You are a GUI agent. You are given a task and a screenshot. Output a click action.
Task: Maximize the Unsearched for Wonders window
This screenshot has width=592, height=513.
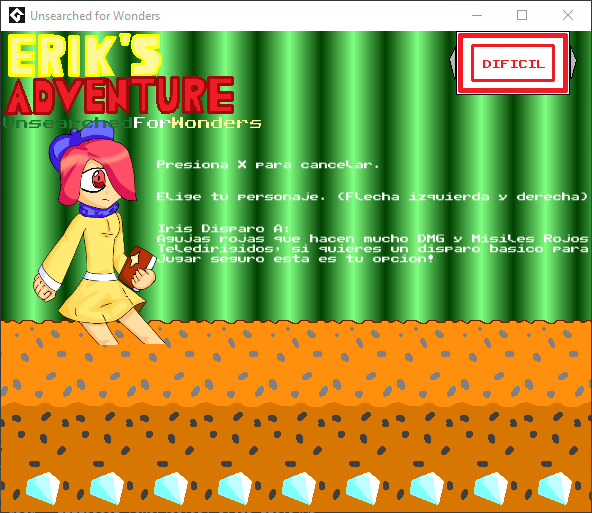[x=522, y=15]
